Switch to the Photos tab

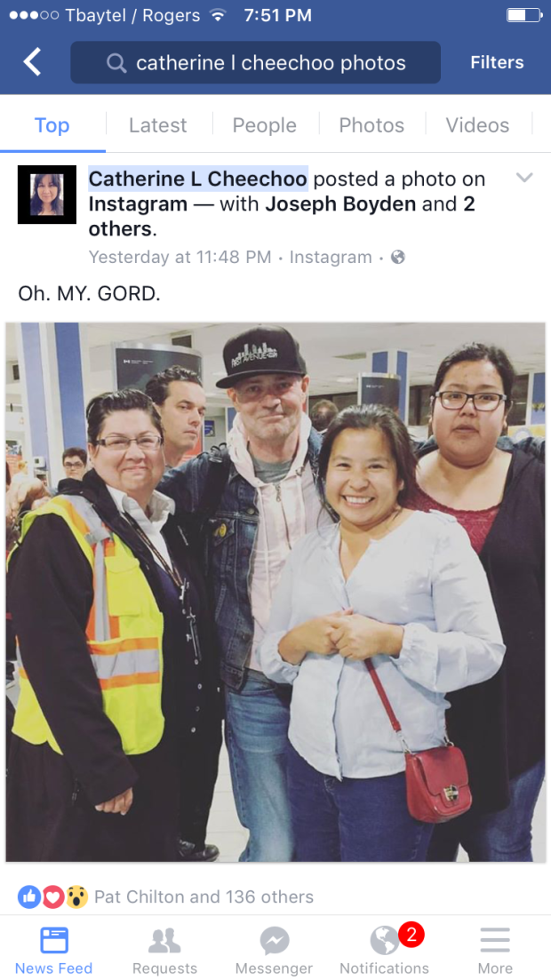371,125
